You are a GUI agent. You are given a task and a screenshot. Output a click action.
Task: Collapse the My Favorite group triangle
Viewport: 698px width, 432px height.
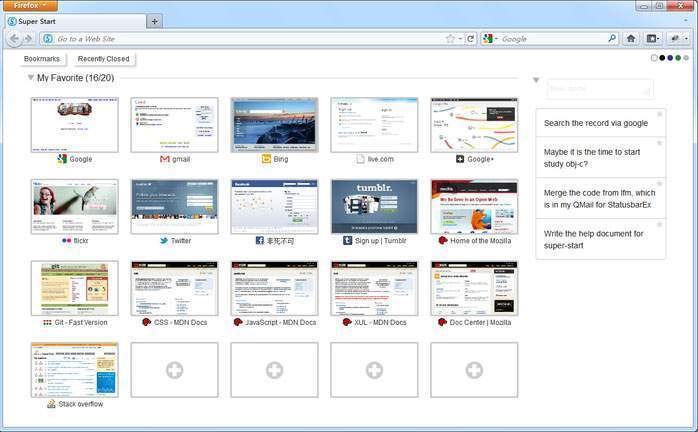click(x=31, y=78)
